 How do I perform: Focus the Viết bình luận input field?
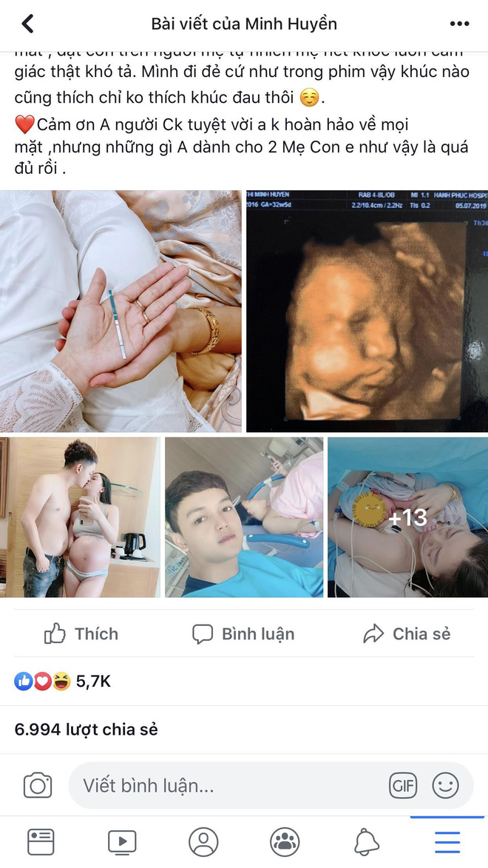pos(271,786)
